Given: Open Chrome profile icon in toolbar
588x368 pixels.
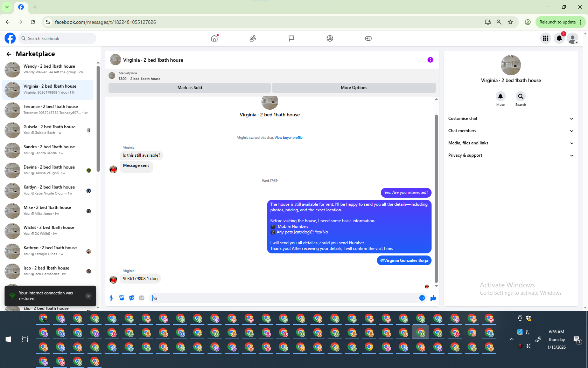Looking at the screenshot, I should click(x=528, y=22).
